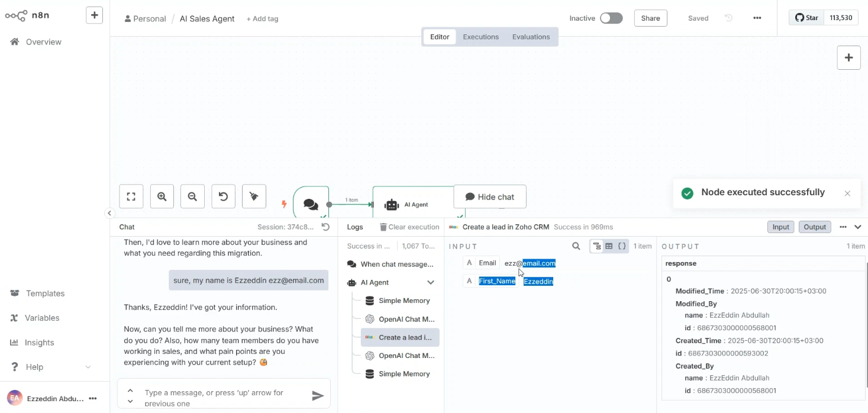The image size is (868, 413).
Task: Dismiss the success notification
Action: 847,193
